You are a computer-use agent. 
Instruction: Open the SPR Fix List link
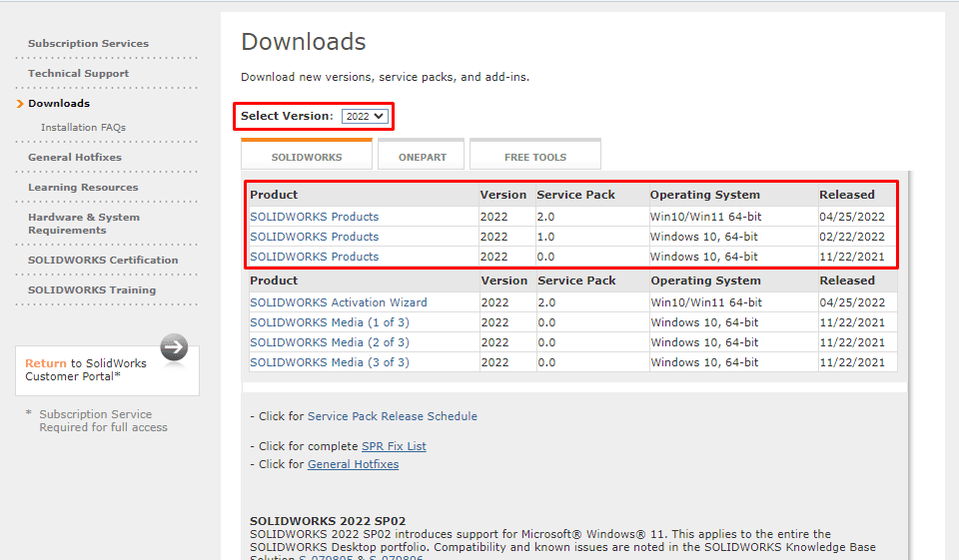394,446
